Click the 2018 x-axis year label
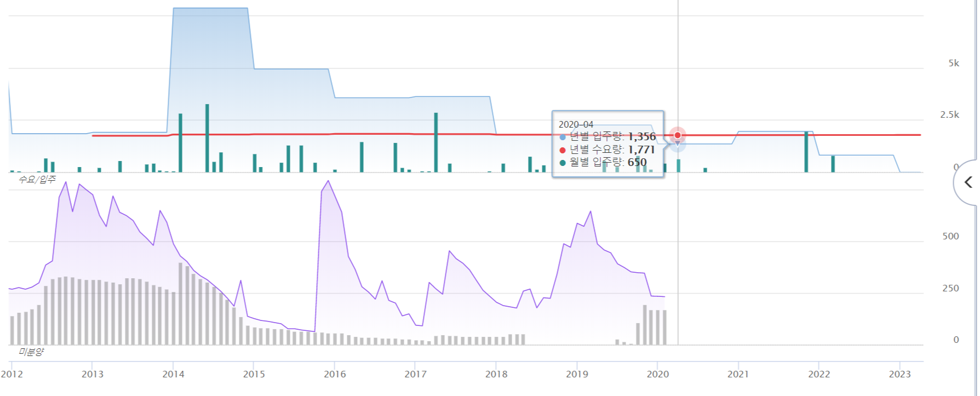980x396 pixels. (496, 374)
